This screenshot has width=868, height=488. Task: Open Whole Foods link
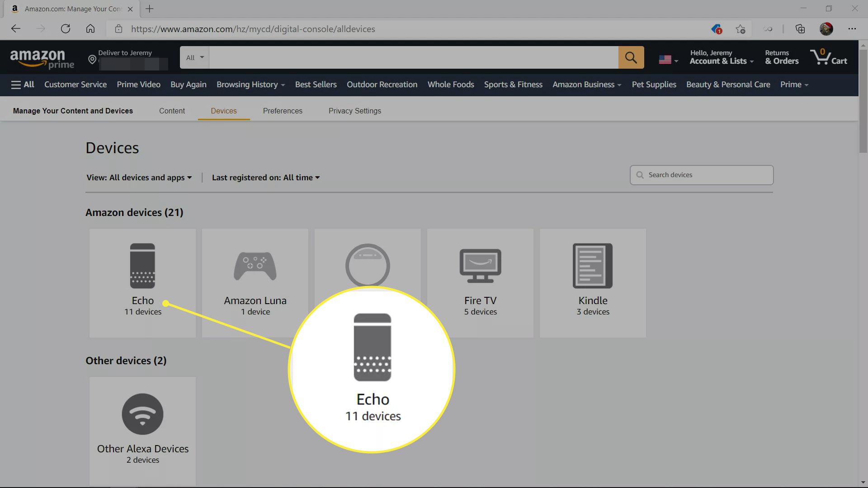point(451,84)
